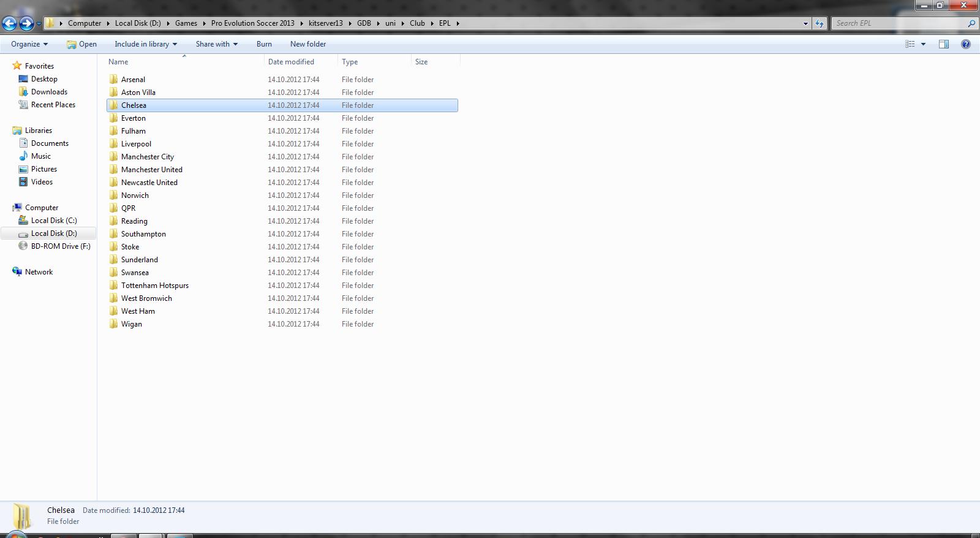The height and width of the screenshot is (538, 980).
Task: Sort by the Name column header
Action: 184,62
